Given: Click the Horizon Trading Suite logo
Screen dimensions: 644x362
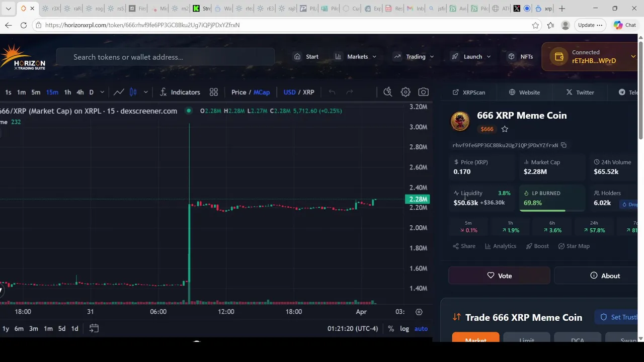Looking at the screenshot, I should click(x=23, y=57).
